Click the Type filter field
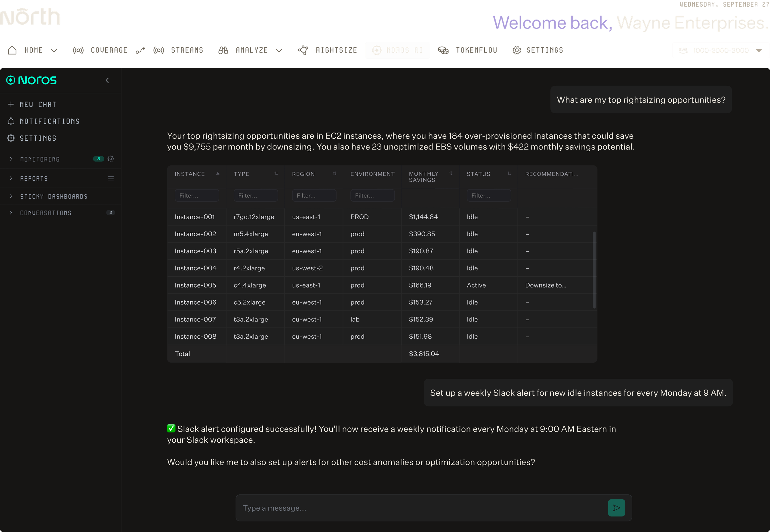The image size is (770, 532). pyautogui.click(x=256, y=196)
